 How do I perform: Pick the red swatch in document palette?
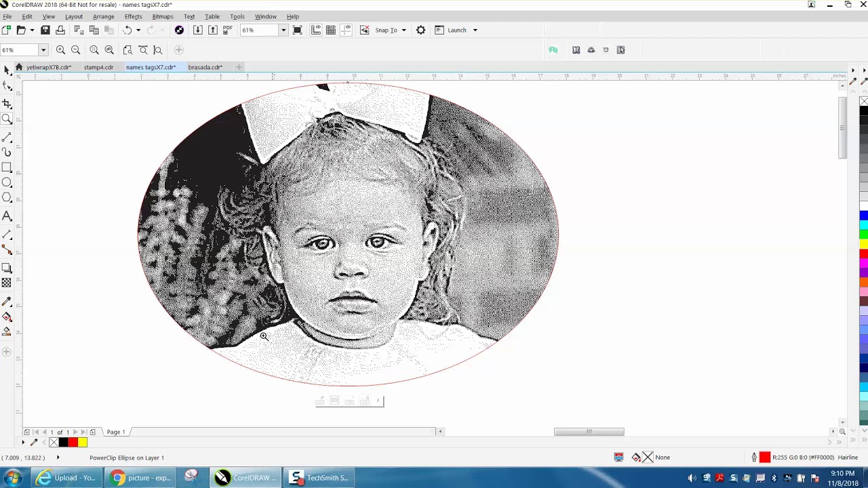pyautogui.click(x=73, y=443)
